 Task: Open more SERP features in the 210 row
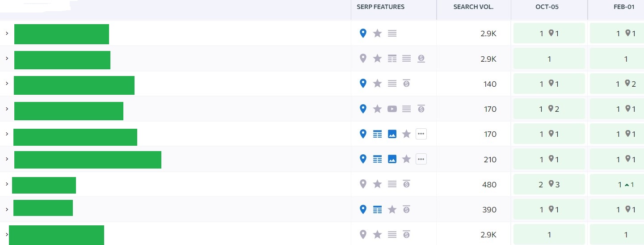[421, 159]
